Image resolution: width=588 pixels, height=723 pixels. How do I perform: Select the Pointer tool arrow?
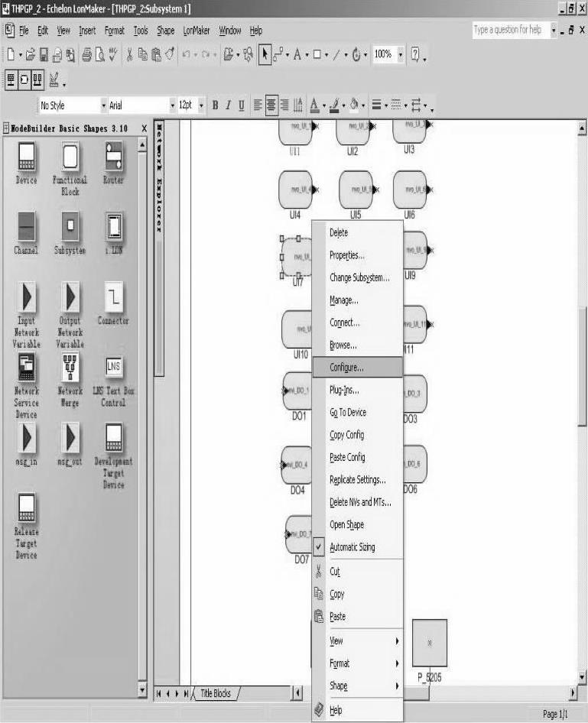click(x=265, y=54)
